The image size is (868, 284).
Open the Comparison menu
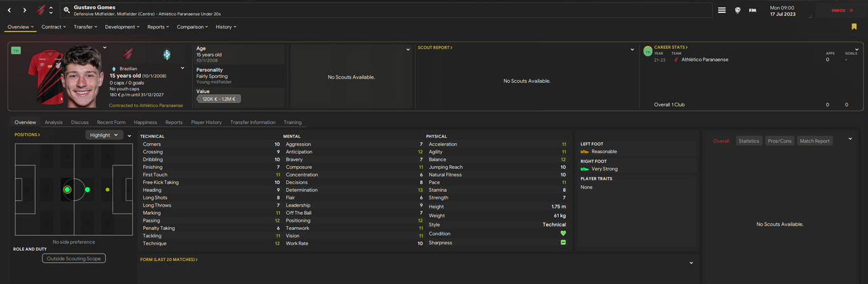point(193,27)
